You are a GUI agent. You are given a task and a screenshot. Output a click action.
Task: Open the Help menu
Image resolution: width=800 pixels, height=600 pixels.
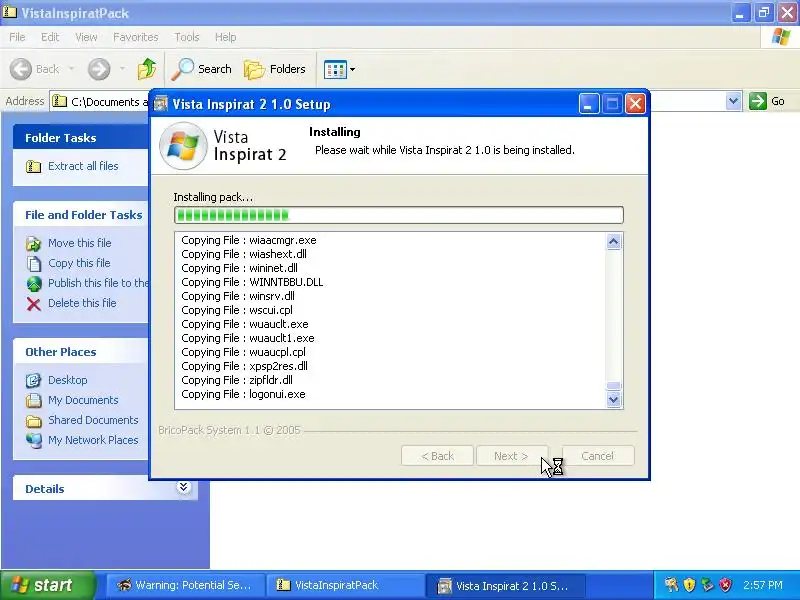pyautogui.click(x=226, y=37)
